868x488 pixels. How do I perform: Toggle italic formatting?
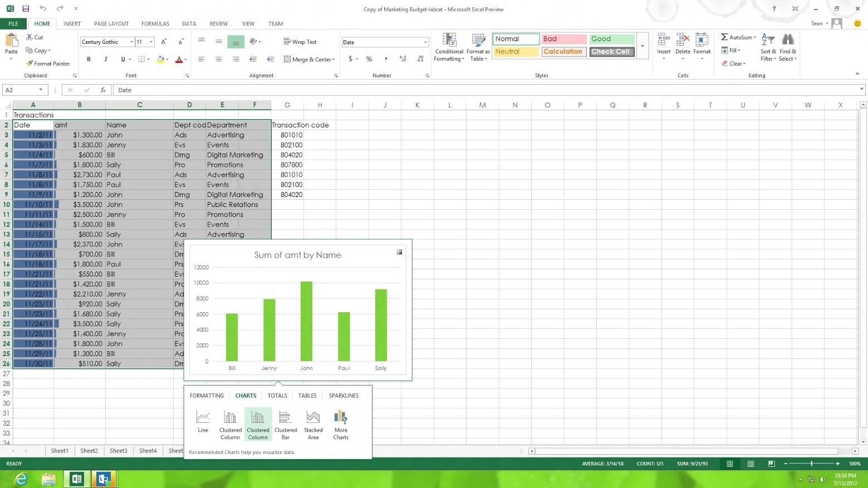(105, 59)
